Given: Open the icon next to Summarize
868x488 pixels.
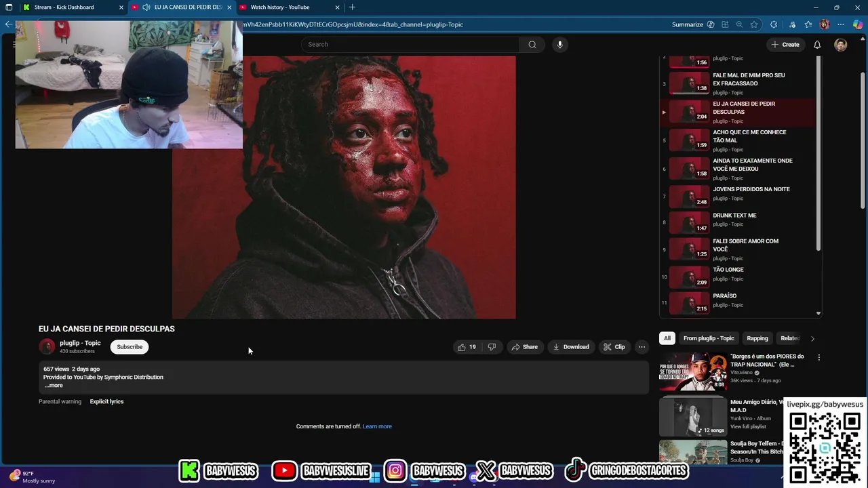Looking at the screenshot, I should click(x=711, y=24).
